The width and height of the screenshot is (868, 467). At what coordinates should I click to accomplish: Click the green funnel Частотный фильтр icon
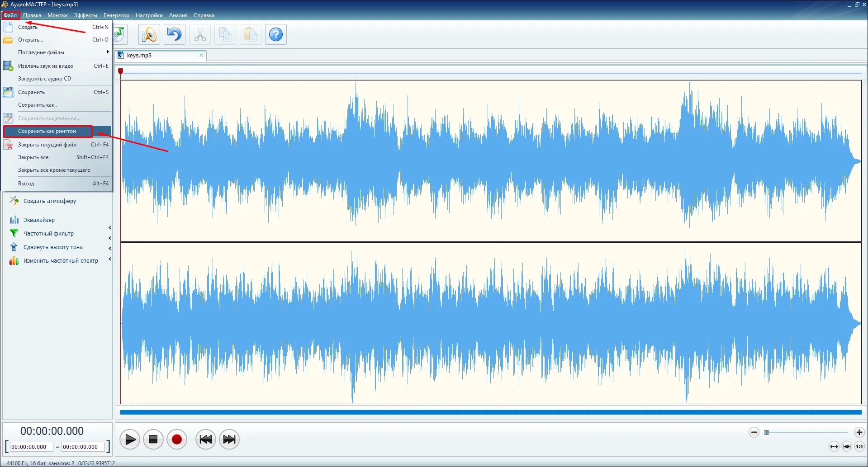[14, 234]
